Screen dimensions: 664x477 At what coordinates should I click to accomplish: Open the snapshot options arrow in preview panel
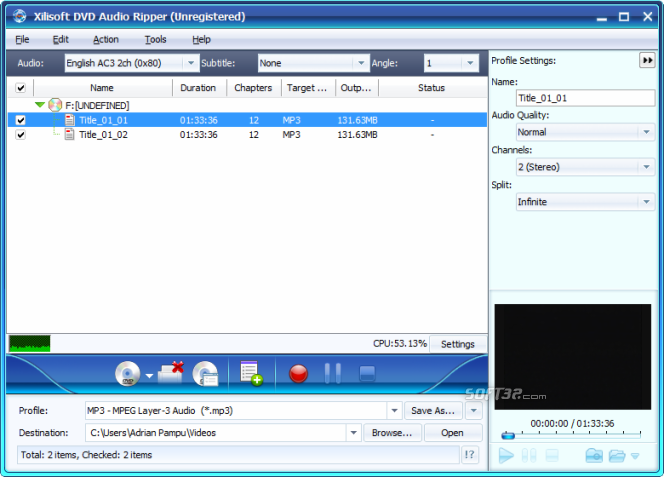pos(635,456)
